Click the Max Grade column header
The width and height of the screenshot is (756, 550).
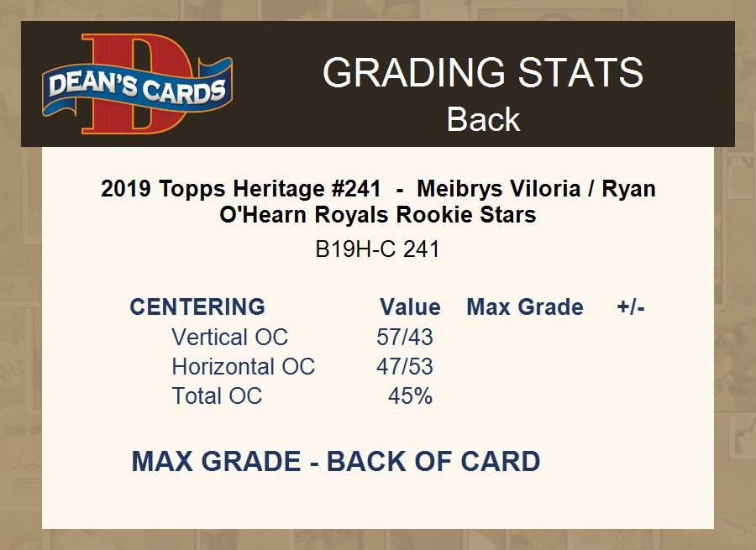click(x=525, y=306)
